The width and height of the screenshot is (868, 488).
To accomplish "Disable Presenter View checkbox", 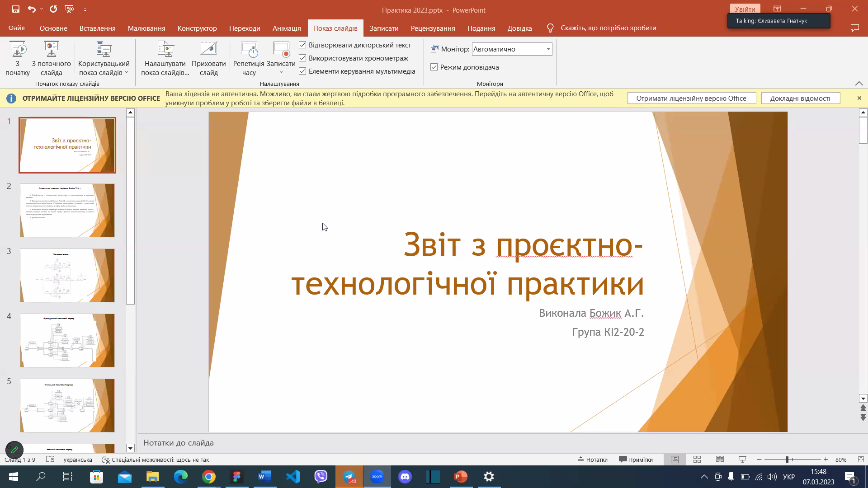I will (434, 67).
